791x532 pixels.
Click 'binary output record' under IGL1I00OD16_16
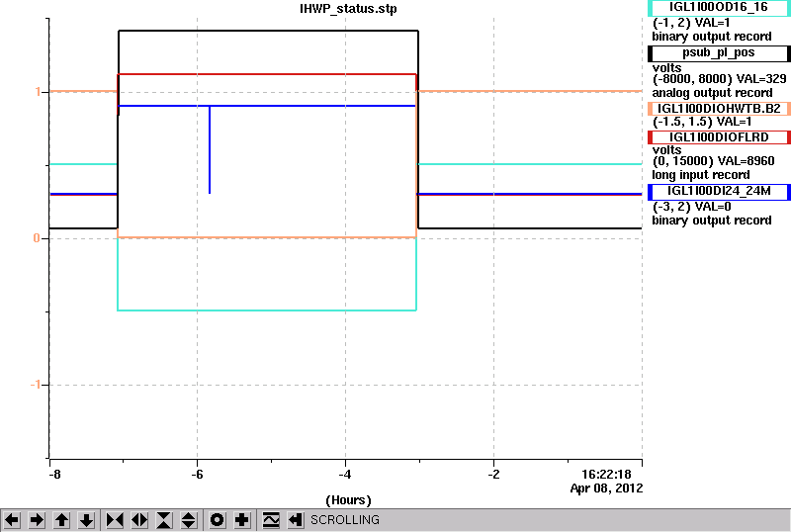712,37
